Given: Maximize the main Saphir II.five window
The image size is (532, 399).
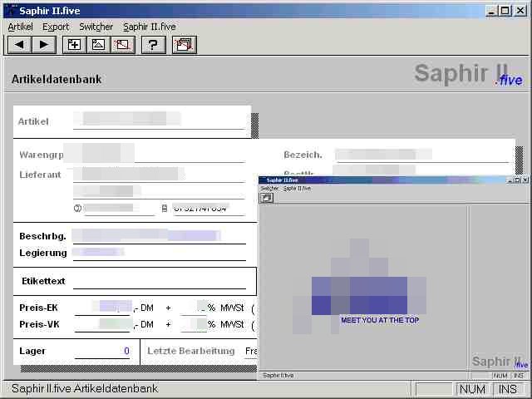Looking at the screenshot, I should pyautogui.click(x=505, y=11).
